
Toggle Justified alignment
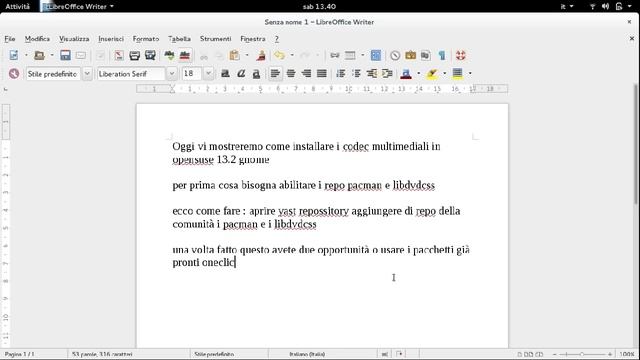[x=322, y=73]
